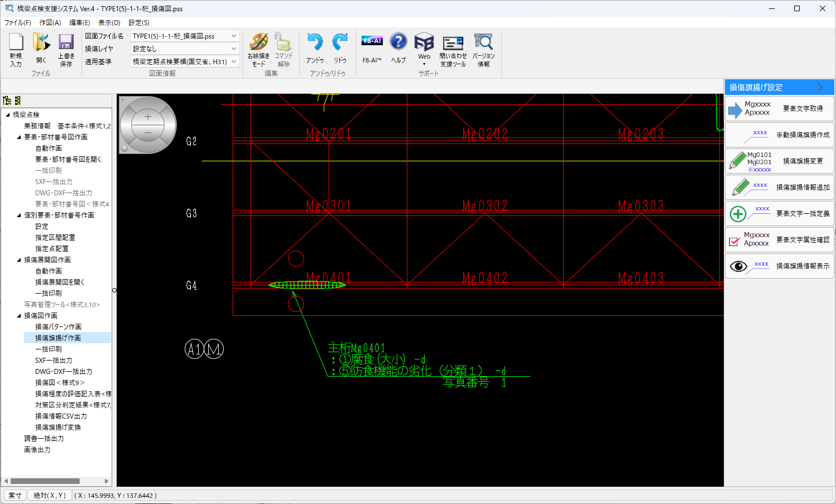Click the 手動損傷旗揚作成 button
The image size is (836, 504).
pyautogui.click(x=779, y=135)
